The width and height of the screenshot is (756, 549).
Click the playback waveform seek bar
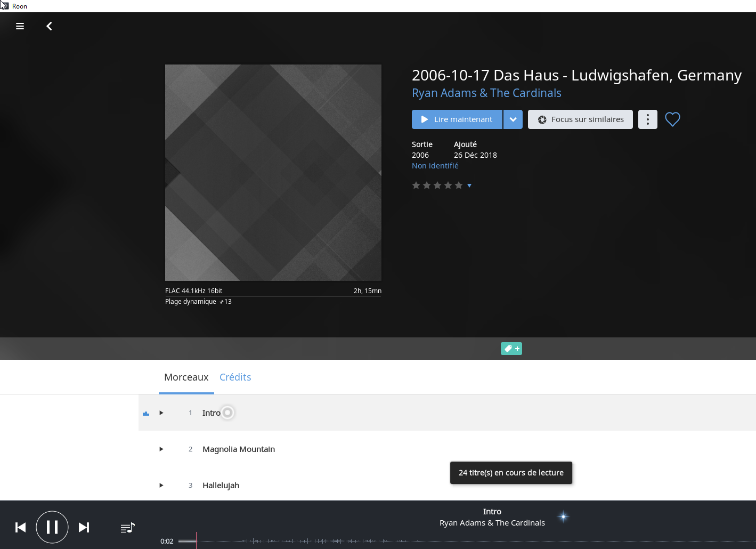467,541
